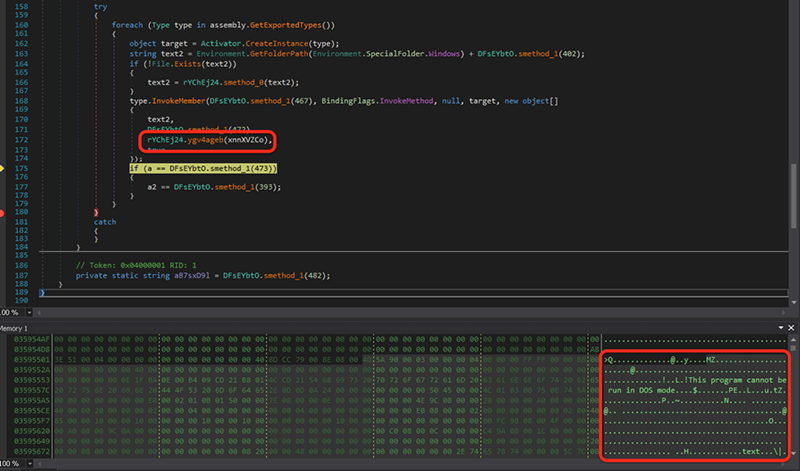The width and height of the screenshot is (800, 471).
Task: Click memory address 035954D8
Action: coord(32,350)
